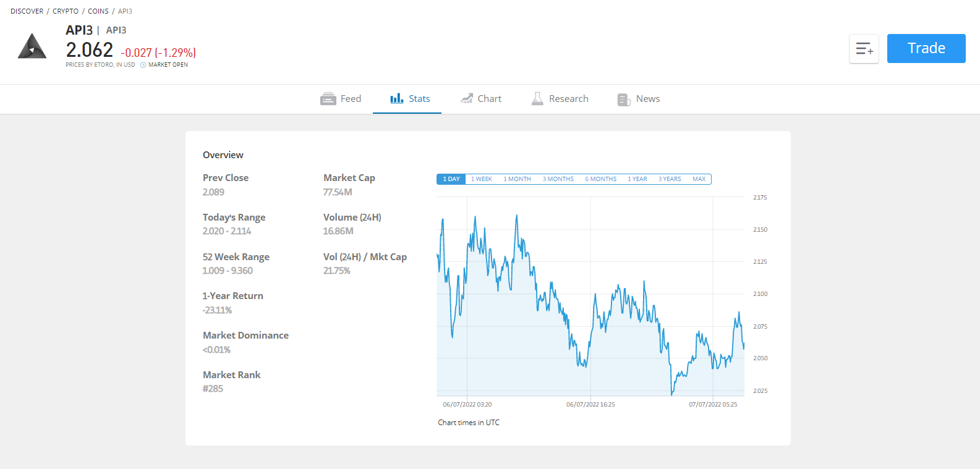
Task: Click Market Cap value 77.54M
Action: (338, 192)
